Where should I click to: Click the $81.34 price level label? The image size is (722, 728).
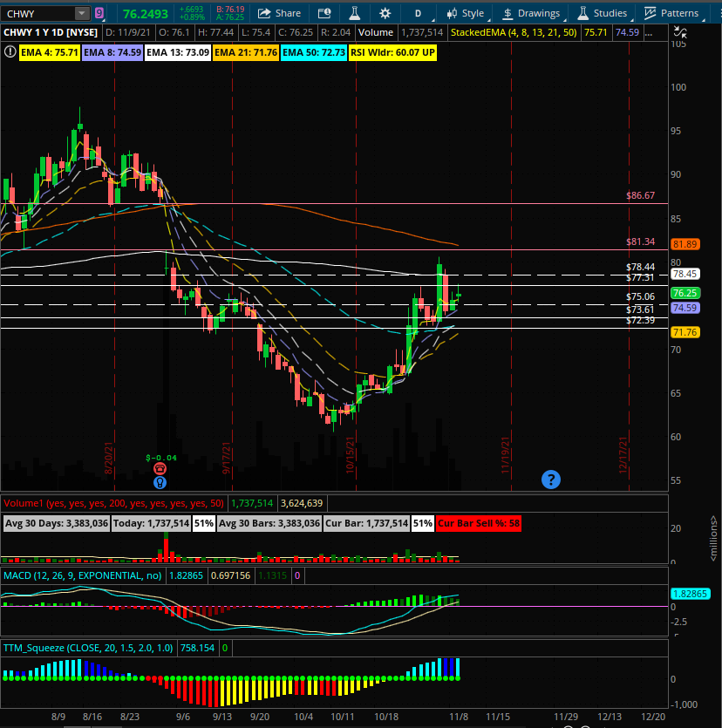coord(640,242)
